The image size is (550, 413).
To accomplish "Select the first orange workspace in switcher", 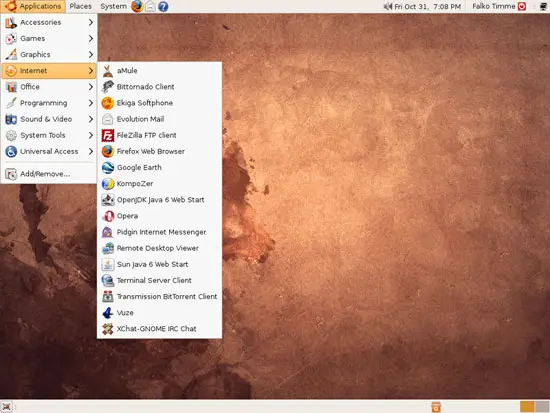I will coord(527,407).
